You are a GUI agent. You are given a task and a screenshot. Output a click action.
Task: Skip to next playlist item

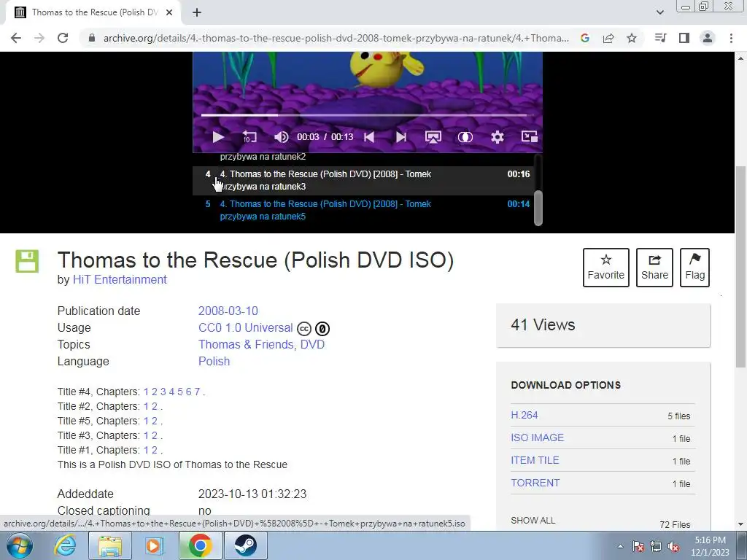point(401,137)
